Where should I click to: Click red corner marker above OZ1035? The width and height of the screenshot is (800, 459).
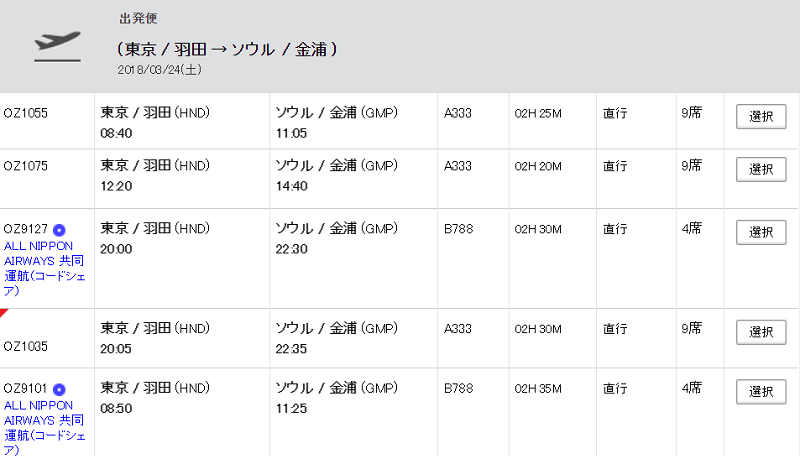coord(4,313)
